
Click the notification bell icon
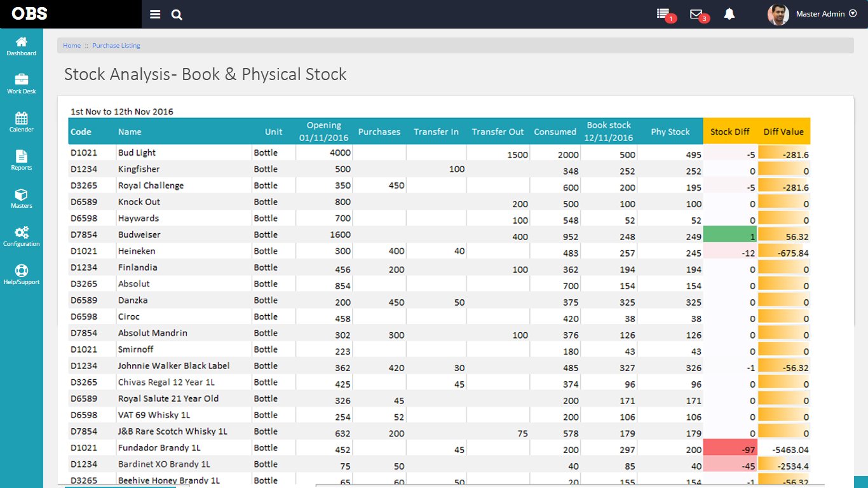tap(729, 14)
